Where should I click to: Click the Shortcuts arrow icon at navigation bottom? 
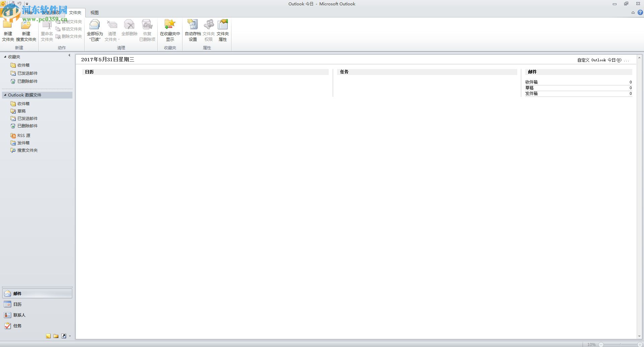(63, 336)
